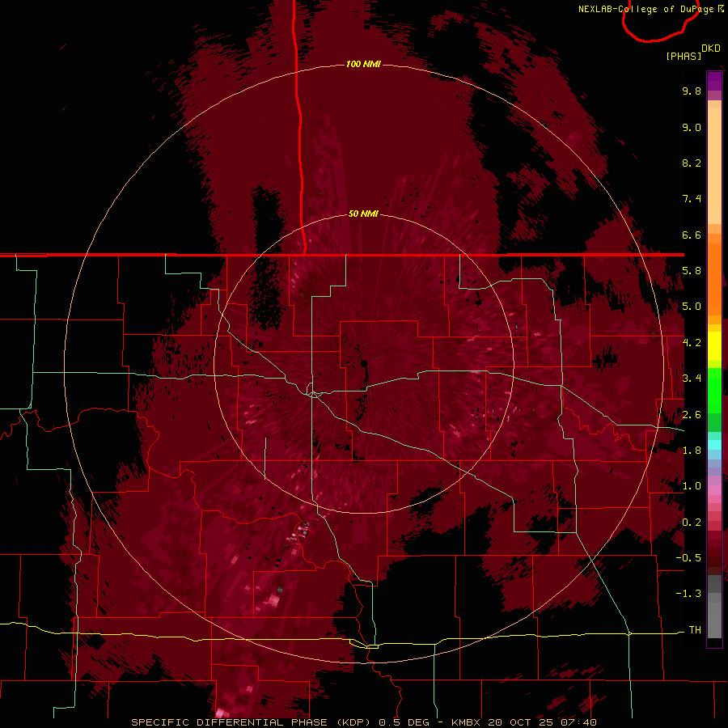Viewport: 728px width, 728px height.
Task: Click the 8.2 legend value
Action: tap(692, 163)
